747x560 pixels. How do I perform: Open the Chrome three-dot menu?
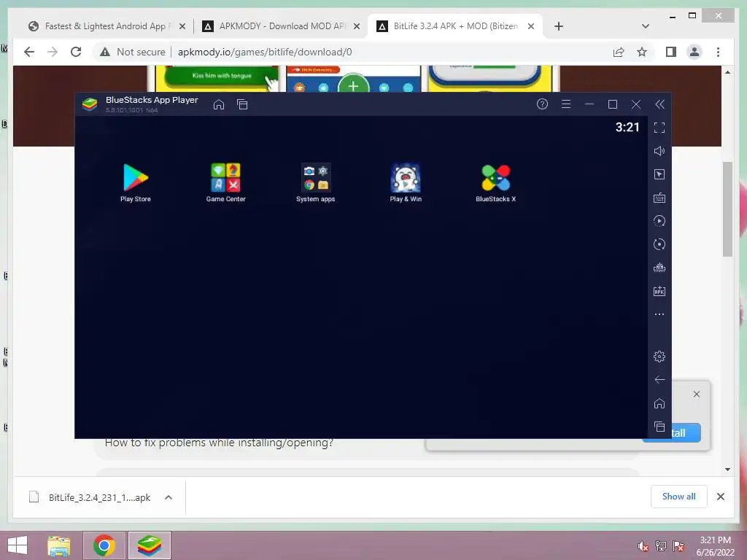click(718, 52)
